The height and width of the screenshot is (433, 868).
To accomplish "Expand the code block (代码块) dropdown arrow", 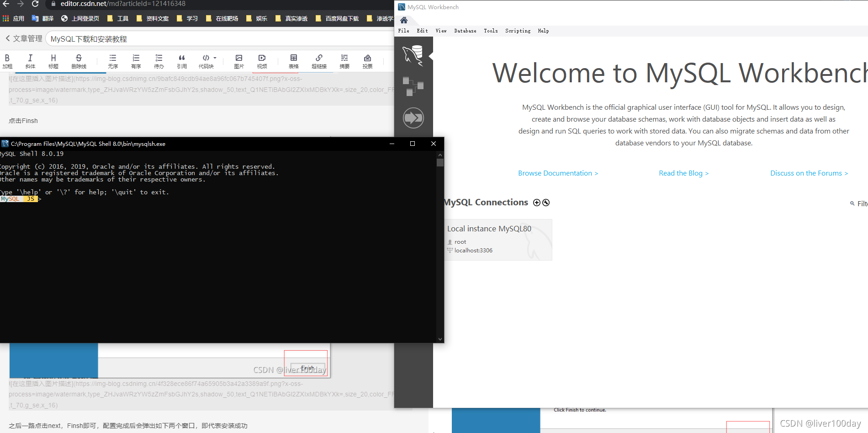I will pyautogui.click(x=215, y=58).
